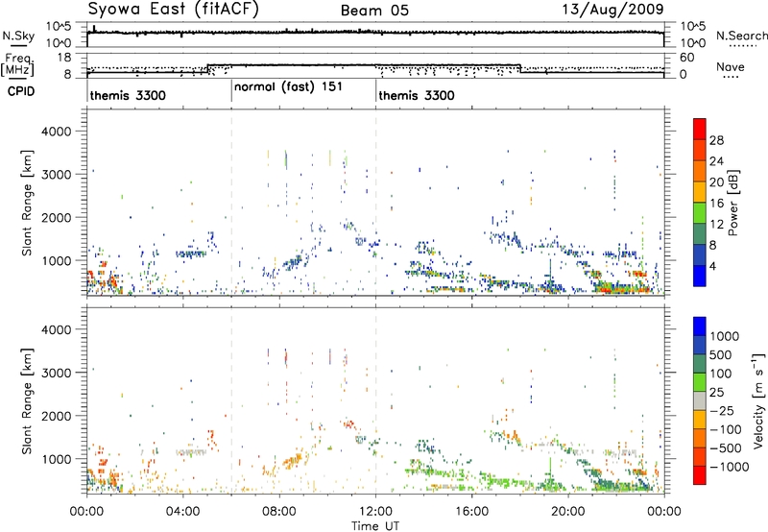Click the 'N.Search' legend label
This screenshot has height=532, width=768.
[741, 36]
